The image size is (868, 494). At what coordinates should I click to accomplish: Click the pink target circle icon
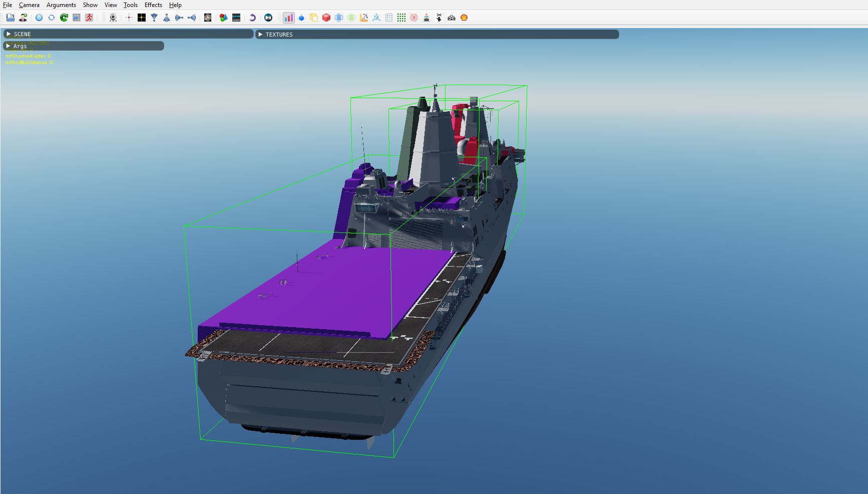(x=414, y=18)
